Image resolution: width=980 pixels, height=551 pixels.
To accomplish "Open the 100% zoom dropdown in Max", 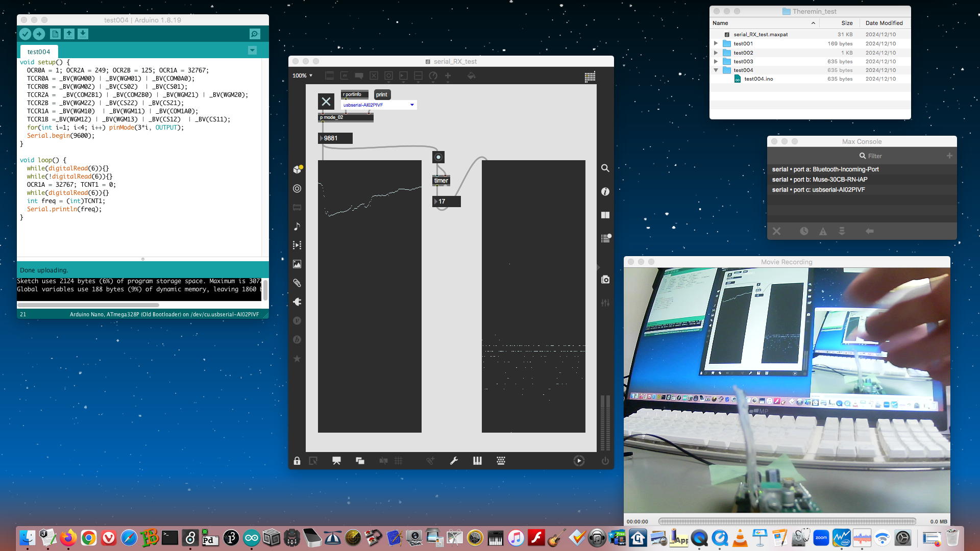I will pyautogui.click(x=303, y=76).
